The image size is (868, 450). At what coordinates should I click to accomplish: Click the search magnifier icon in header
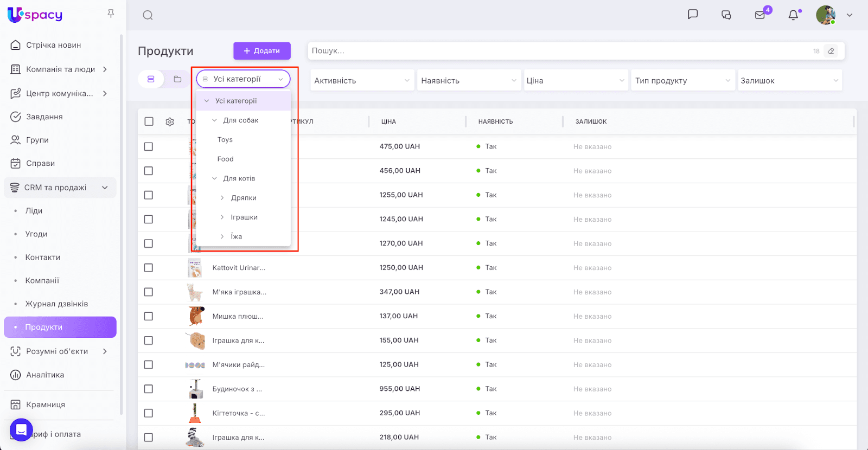click(x=148, y=15)
